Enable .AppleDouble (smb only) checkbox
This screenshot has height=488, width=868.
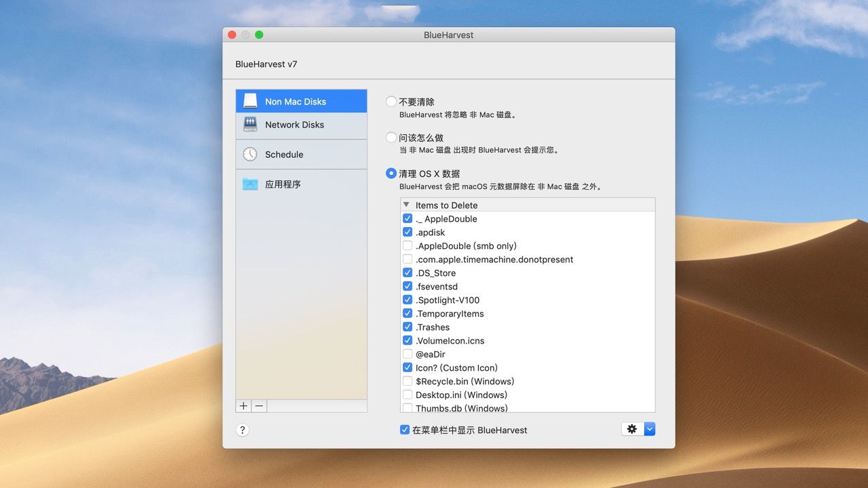[408, 246]
